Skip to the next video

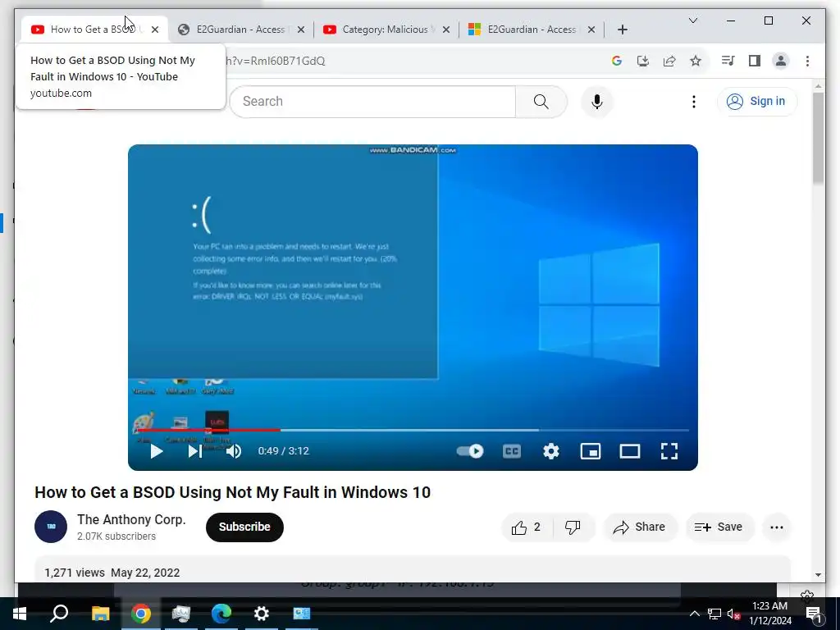(194, 451)
